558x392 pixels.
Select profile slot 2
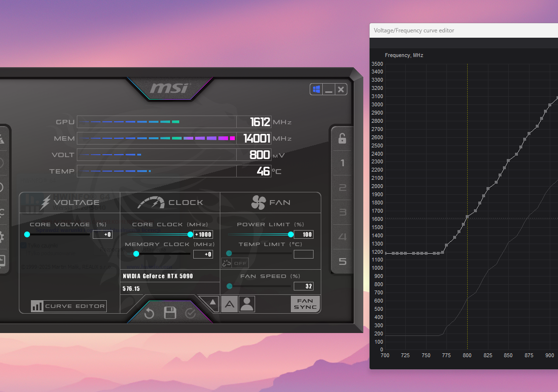342,188
